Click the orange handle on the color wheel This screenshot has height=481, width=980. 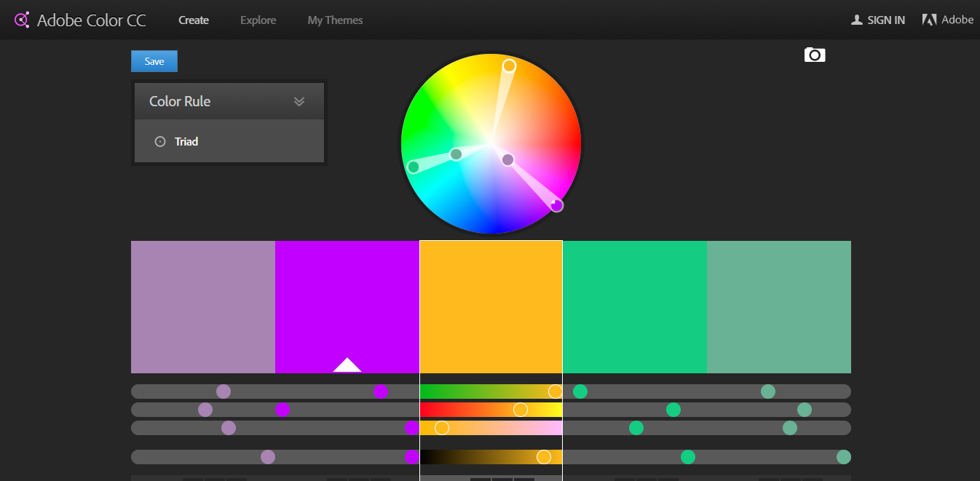coord(509,65)
